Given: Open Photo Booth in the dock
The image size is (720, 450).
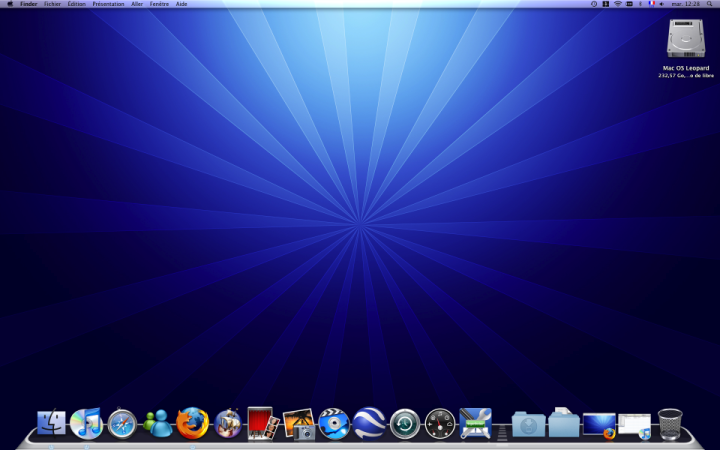Looking at the screenshot, I should coord(262,423).
